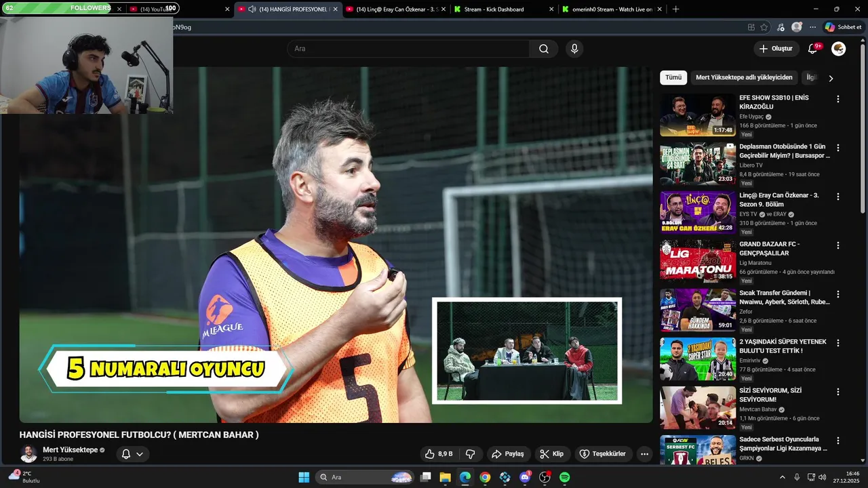Viewport: 868px width, 488px height.
Task: Open File Explorer from the taskbar
Action: (446, 477)
